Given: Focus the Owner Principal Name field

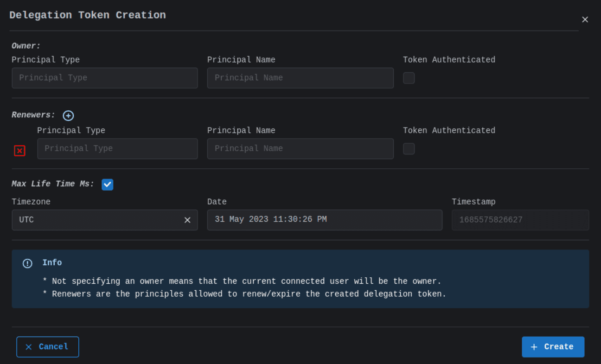Looking at the screenshot, I should point(300,78).
